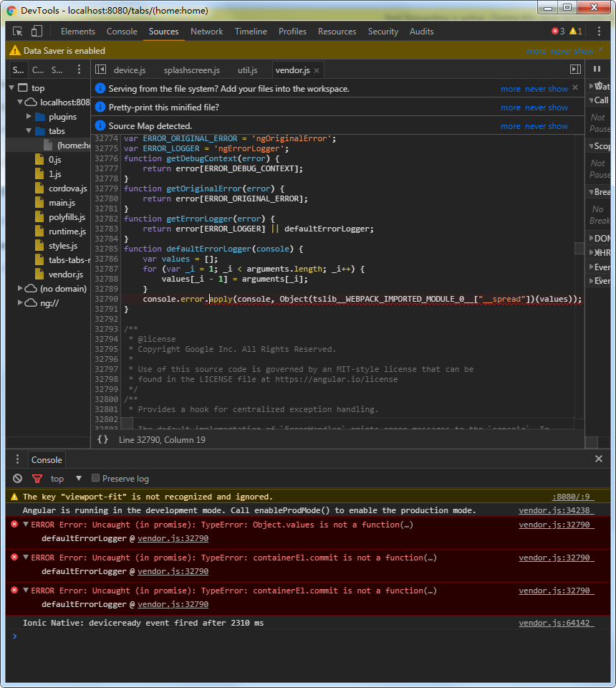Hide the debugger sidebar toggle icon
Image resolution: width=616 pixels, height=688 pixels.
[575, 70]
